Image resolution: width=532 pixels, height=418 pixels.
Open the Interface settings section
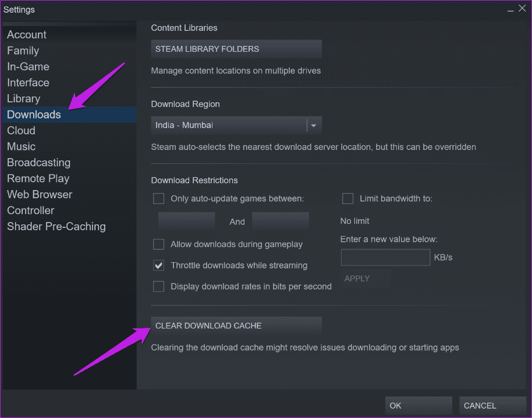[28, 82]
